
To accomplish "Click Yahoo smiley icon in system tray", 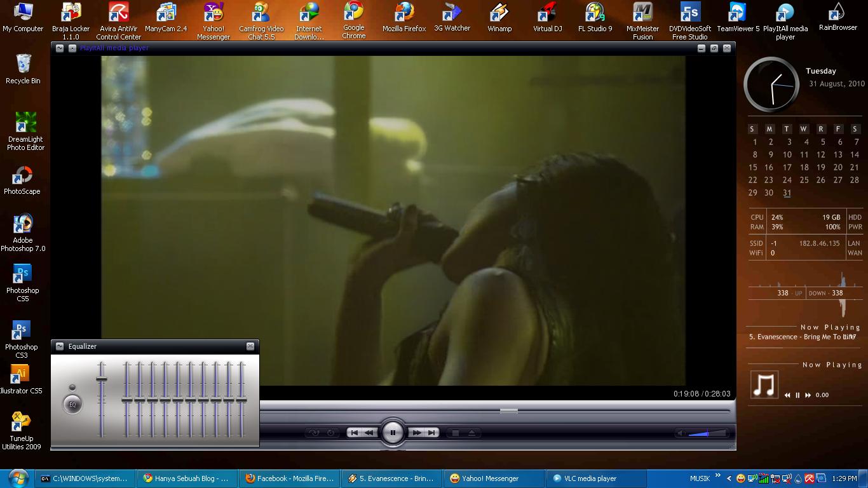I will (x=741, y=478).
